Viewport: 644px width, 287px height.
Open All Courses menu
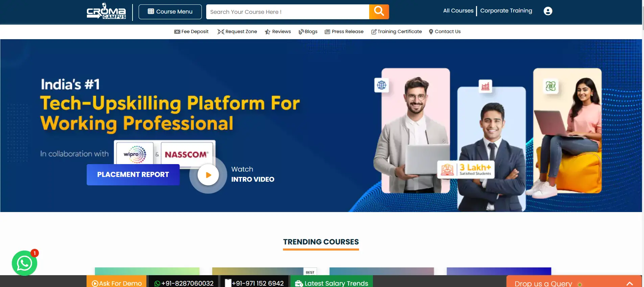tap(458, 11)
